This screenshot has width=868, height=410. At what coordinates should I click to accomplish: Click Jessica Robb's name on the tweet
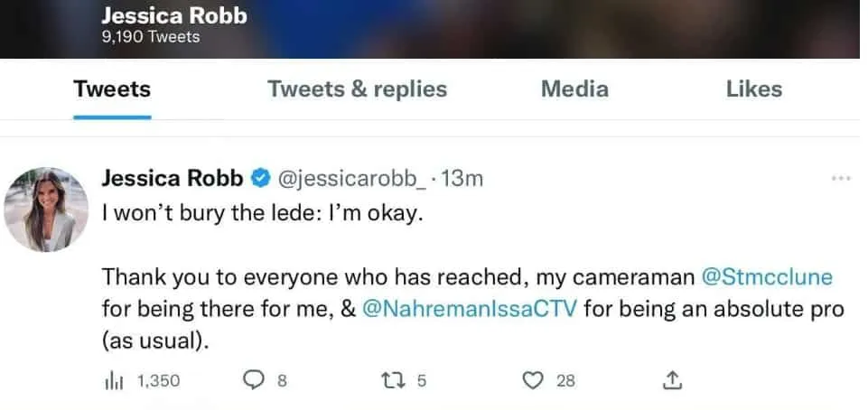coord(173,179)
